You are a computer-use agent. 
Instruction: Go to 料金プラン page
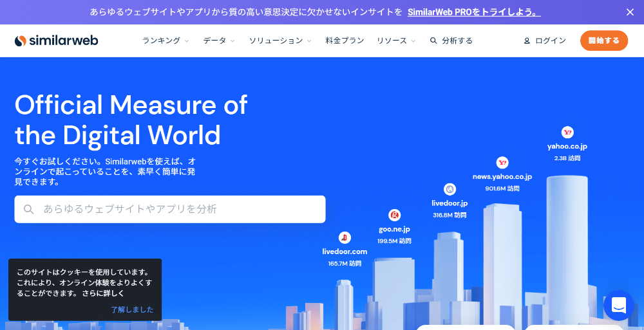pos(345,41)
